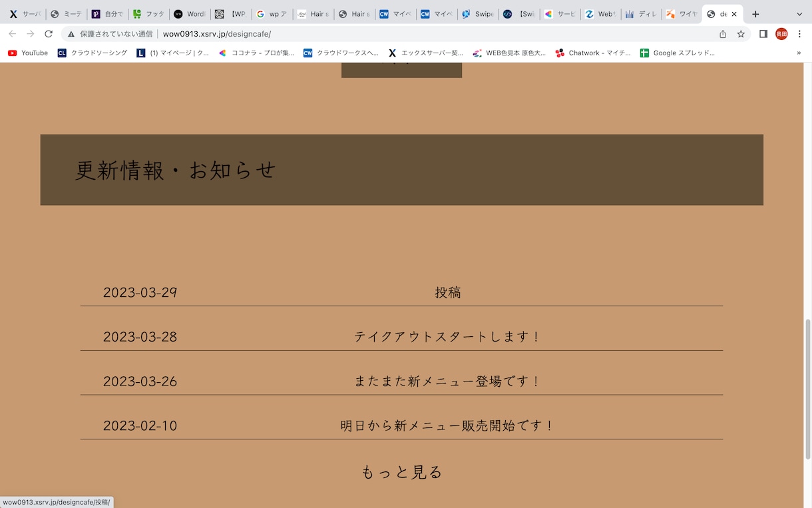Open a new browser tab
Viewport: 812px width, 508px height.
(755, 14)
